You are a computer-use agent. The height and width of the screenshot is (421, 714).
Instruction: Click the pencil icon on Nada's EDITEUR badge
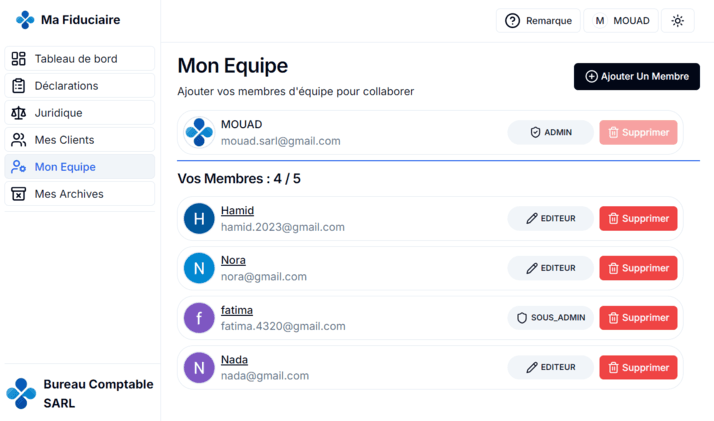click(x=531, y=367)
